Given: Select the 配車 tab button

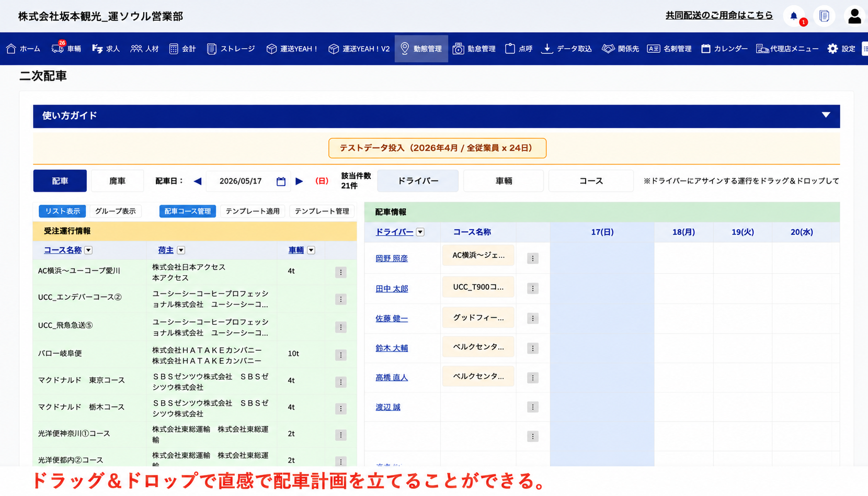Looking at the screenshot, I should coord(60,181).
